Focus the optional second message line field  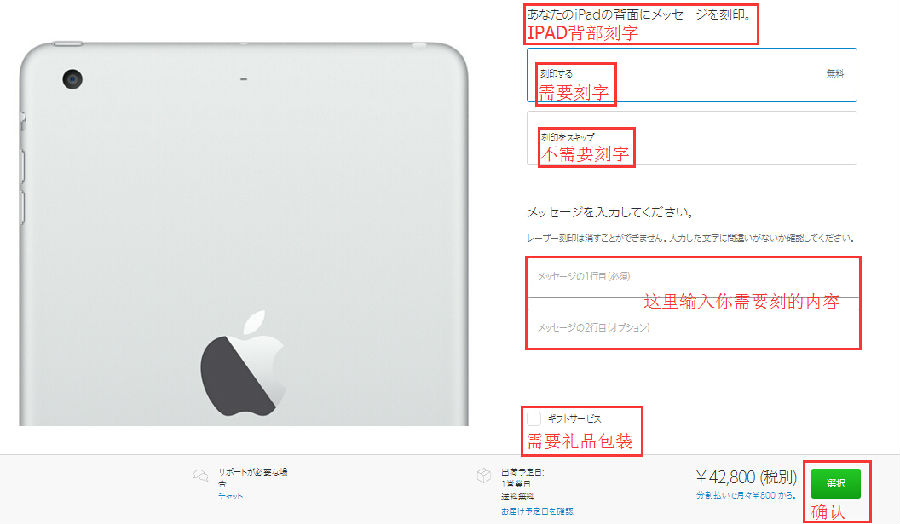coord(693,328)
